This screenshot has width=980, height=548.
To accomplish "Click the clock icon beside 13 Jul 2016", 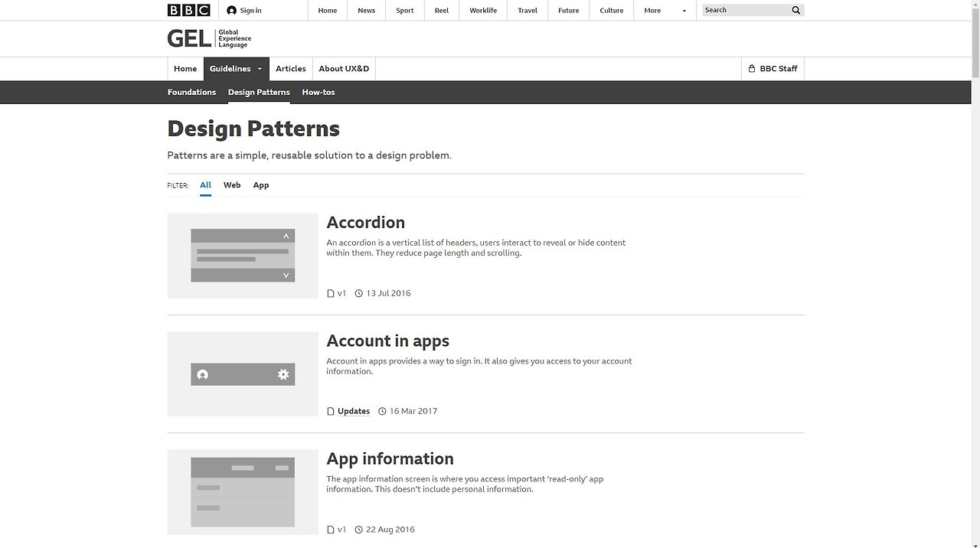I will pyautogui.click(x=358, y=293).
